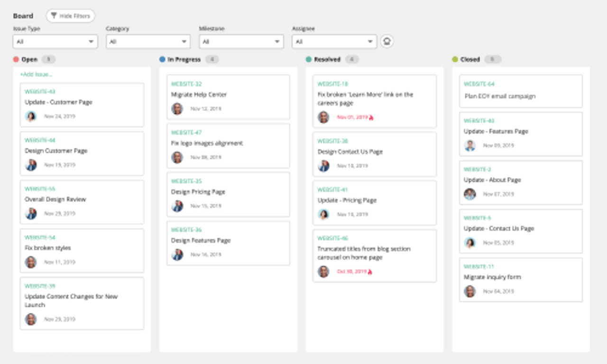Click assignee avatar on Update - Features Page card
Viewport: 607px width, 364px height.
click(470, 146)
